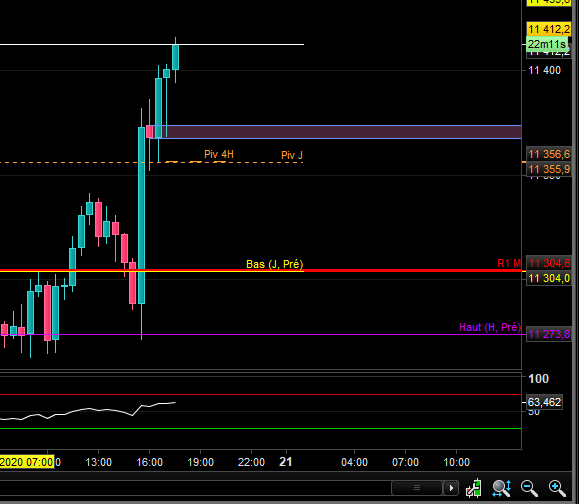
Task: Click the 22m11s candle countdown label
Action: click(547, 44)
